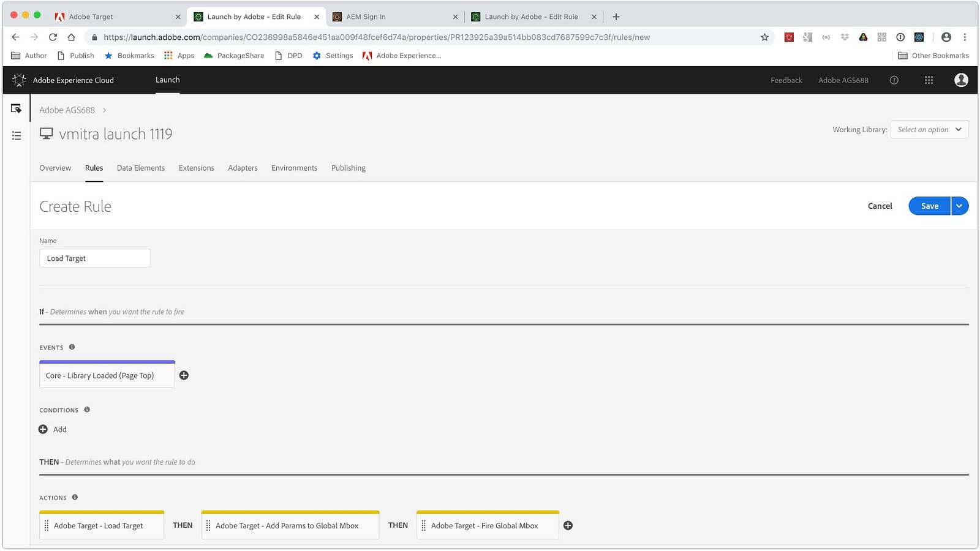The width and height of the screenshot is (980, 551).
Task: Bookmark page with star icon
Action: tap(764, 37)
